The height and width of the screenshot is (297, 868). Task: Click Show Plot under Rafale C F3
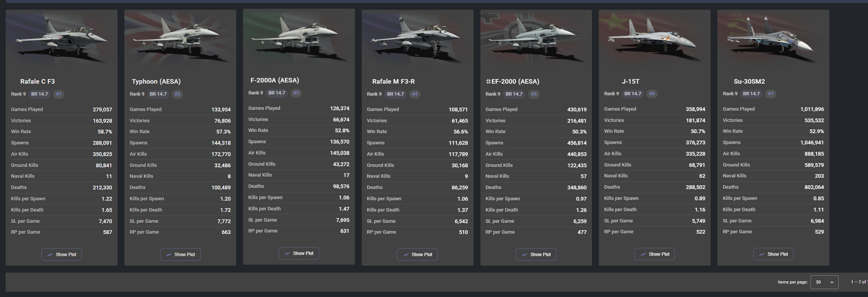pyautogui.click(x=62, y=254)
